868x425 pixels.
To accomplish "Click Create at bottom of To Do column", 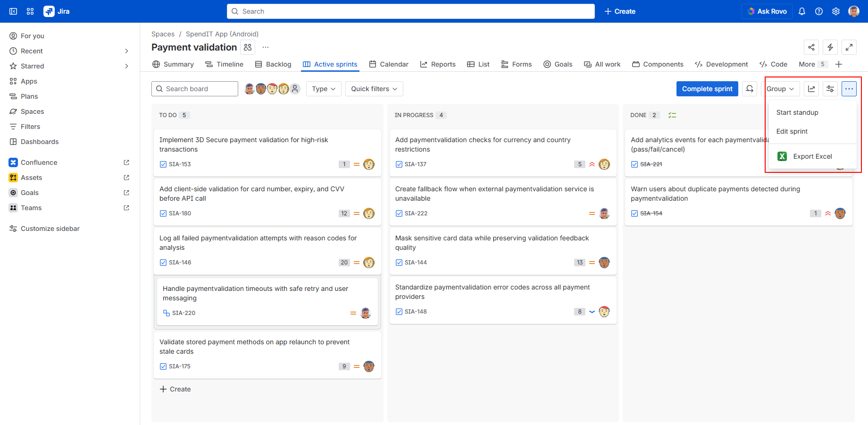I will coord(175,389).
